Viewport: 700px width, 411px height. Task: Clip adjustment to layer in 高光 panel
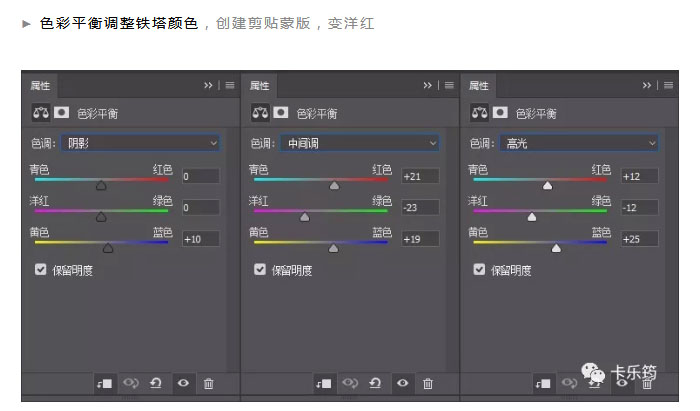[543, 383]
